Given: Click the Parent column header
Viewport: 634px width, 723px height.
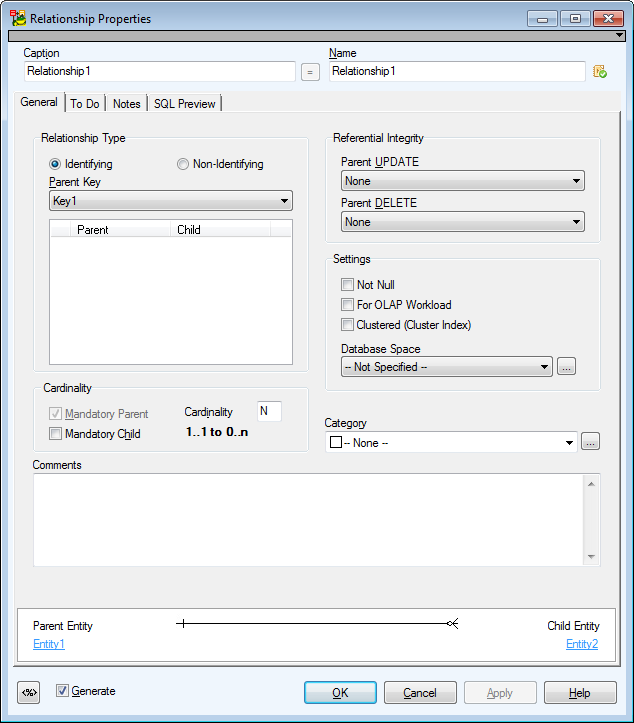Looking at the screenshot, I should click(x=120, y=230).
